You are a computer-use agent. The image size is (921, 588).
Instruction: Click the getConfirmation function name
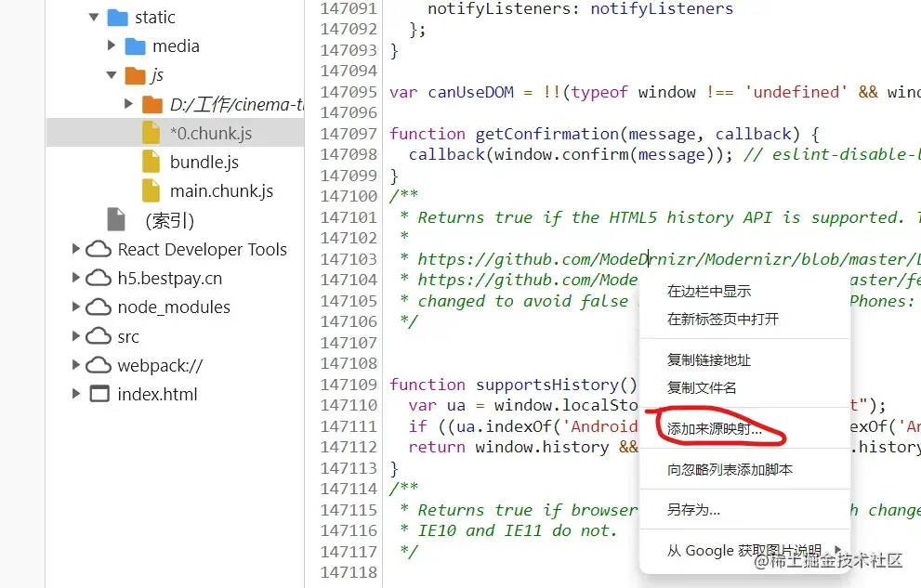546,134
